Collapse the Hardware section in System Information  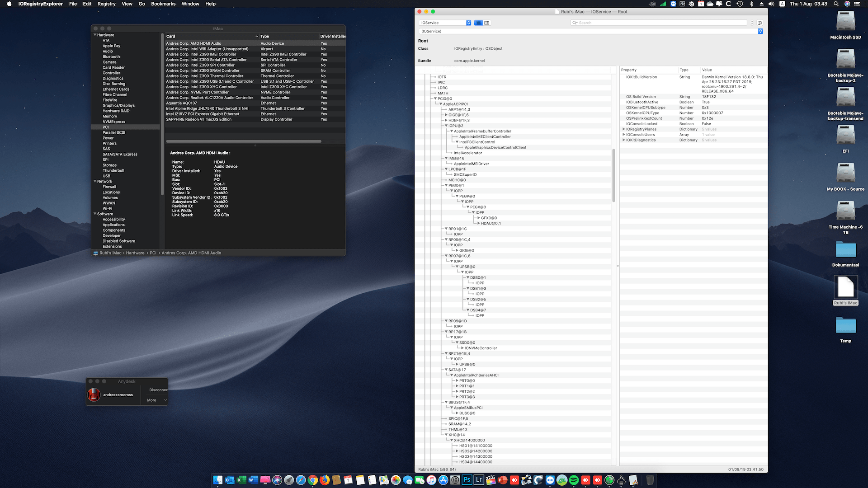pyautogui.click(x=95, y=35)
